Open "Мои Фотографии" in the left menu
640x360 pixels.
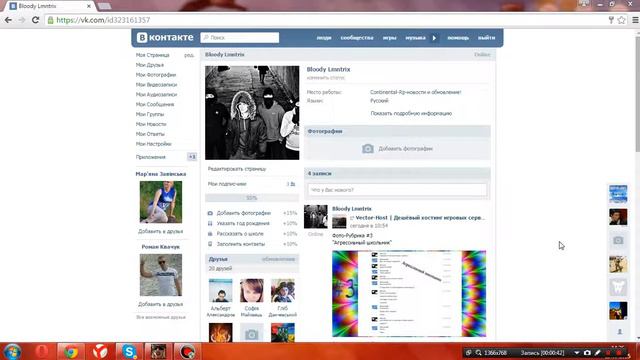tap(156, 75)
